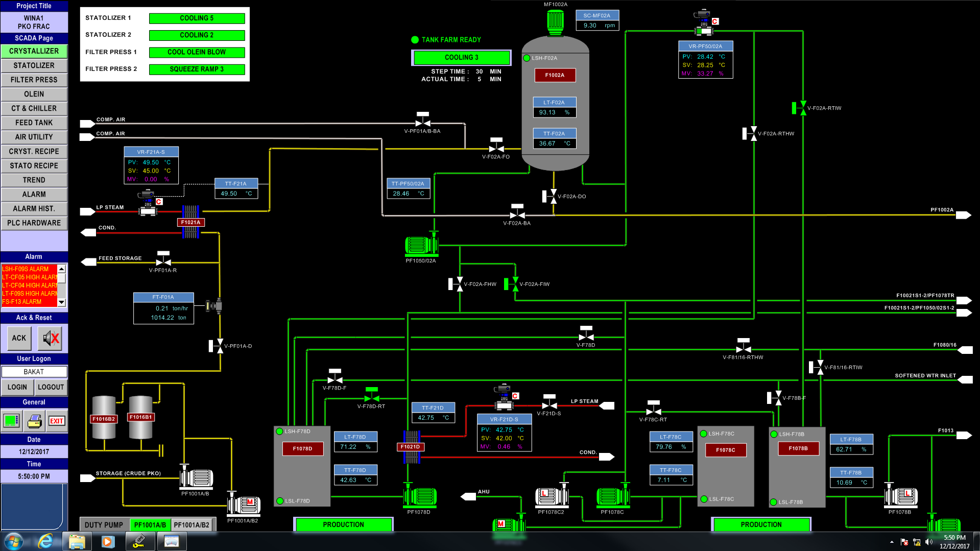Click the green screen display icon
The height and width of the screenshot is (551, 980).
tap(11, 421)
